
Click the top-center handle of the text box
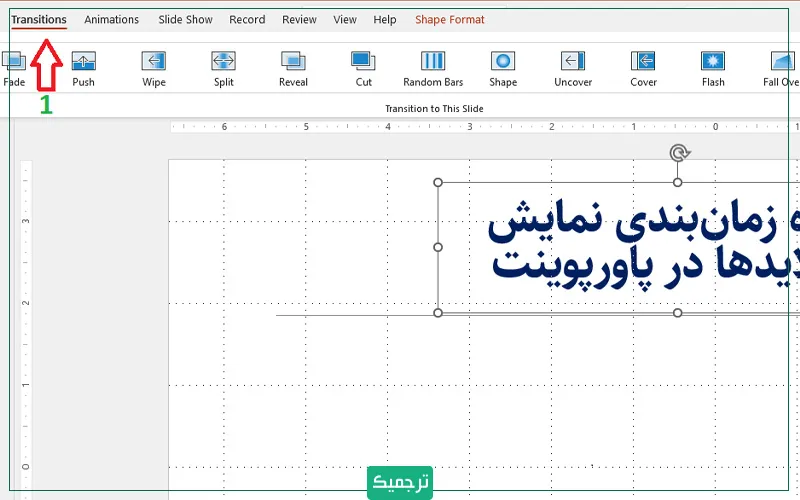pos(678,182)
